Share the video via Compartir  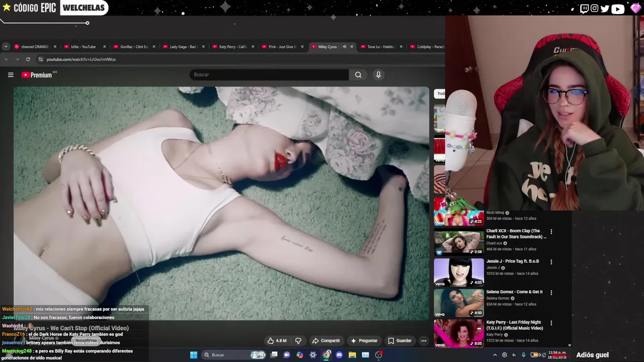click(326, 340)
